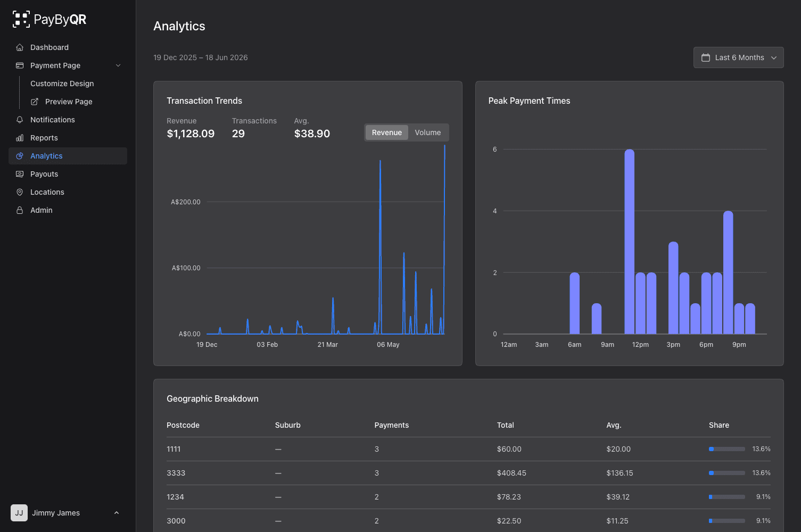Click the calendar icon in date range selector
This screenshot has width=801, height=532.
(x=706, y=57)
